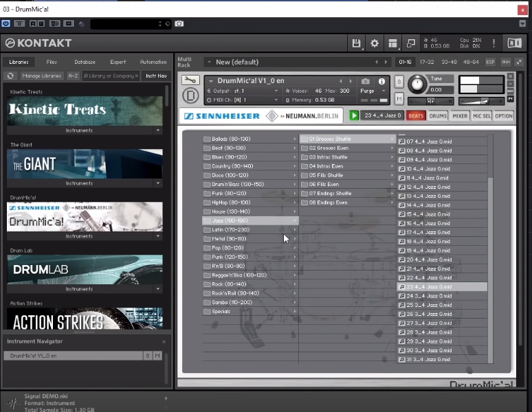Toggle the W automation write button
The height and width of the screenshot is (412, 532).
pyautogui.click(x=41, y=23)
